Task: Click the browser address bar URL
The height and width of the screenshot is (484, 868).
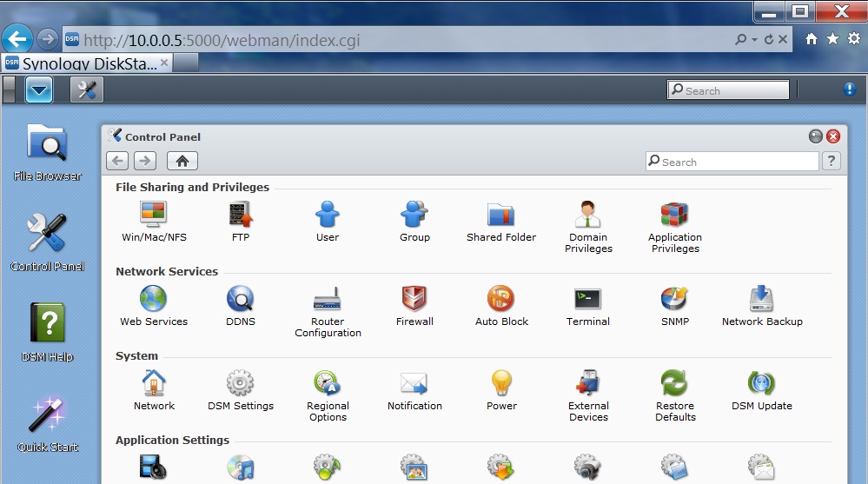Action: 222,40
